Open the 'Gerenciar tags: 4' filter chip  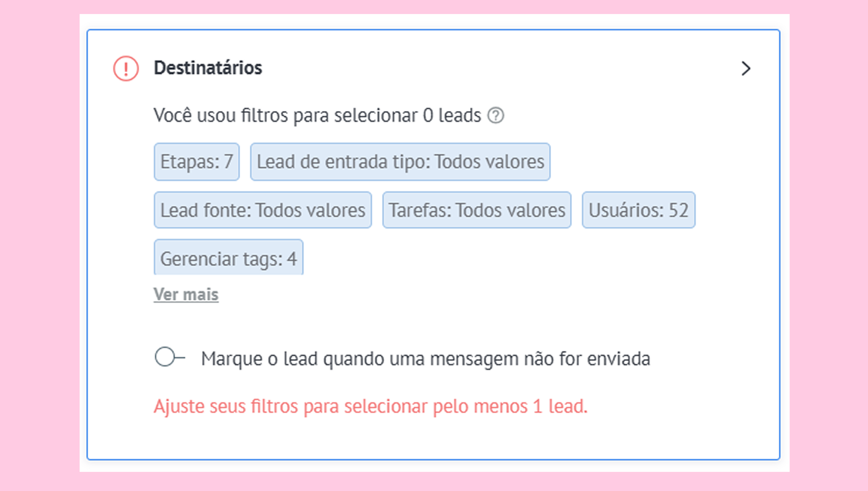click(x=228, y=257)
